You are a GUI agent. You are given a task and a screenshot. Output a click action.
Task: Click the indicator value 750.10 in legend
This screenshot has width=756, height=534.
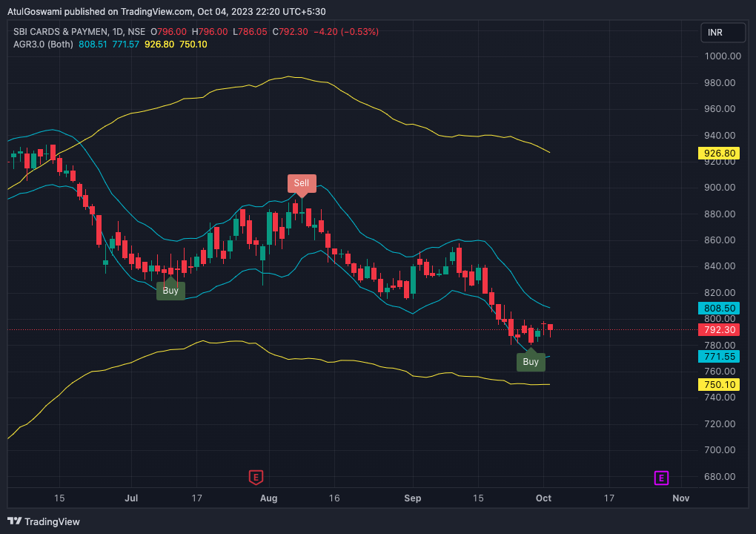(193, 44)
